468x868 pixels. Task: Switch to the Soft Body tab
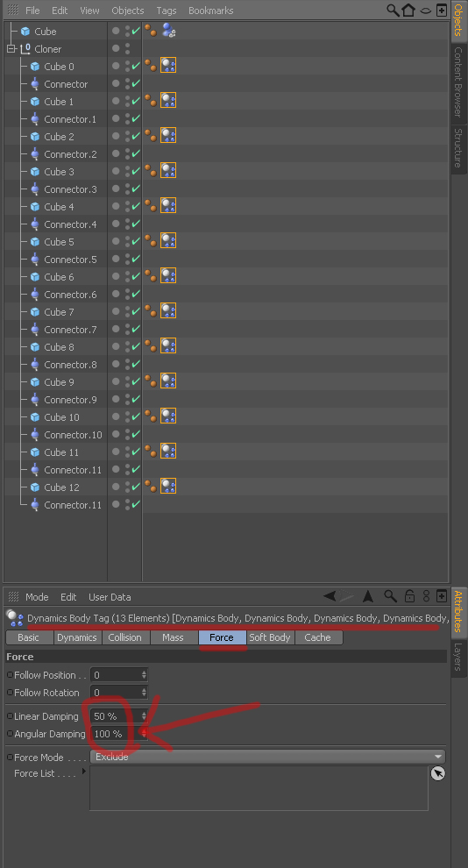pos(269,637)
